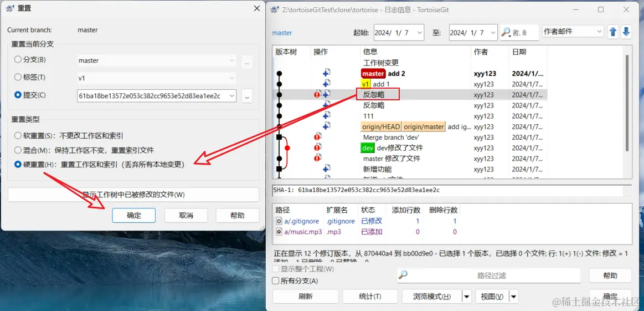The height and width of the screenshot is (311, 644).
Task: Click the music.mp3 file icon
Action: point(279,232)
